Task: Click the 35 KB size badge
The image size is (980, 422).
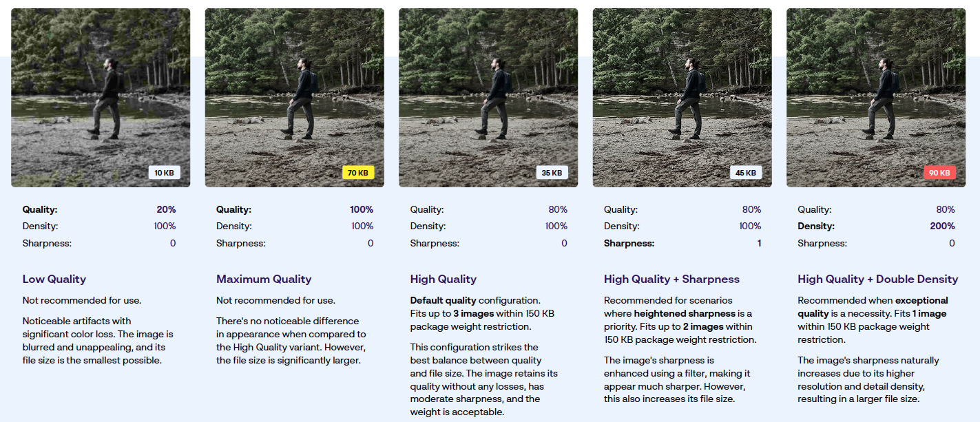Action: pos(552,173)
